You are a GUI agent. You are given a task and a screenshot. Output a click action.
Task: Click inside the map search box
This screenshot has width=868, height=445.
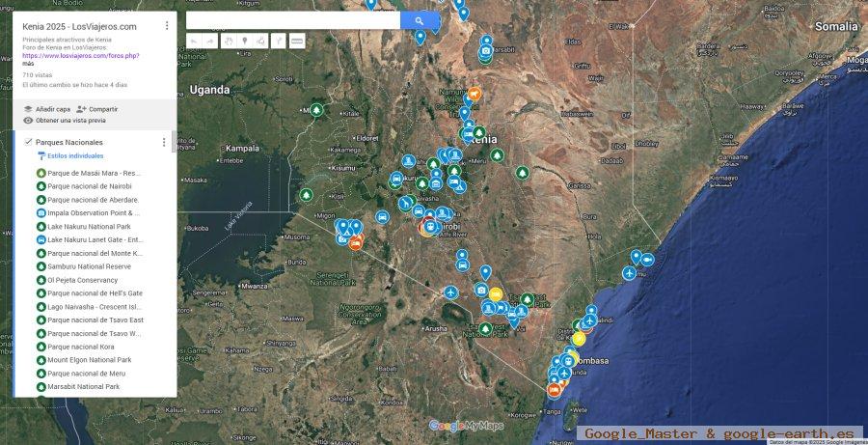tap(293, 20)
